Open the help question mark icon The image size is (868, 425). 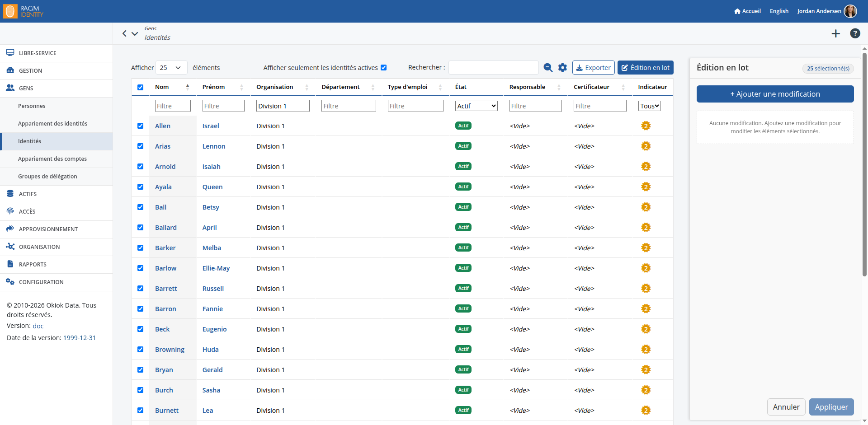[x=855, y=33]
